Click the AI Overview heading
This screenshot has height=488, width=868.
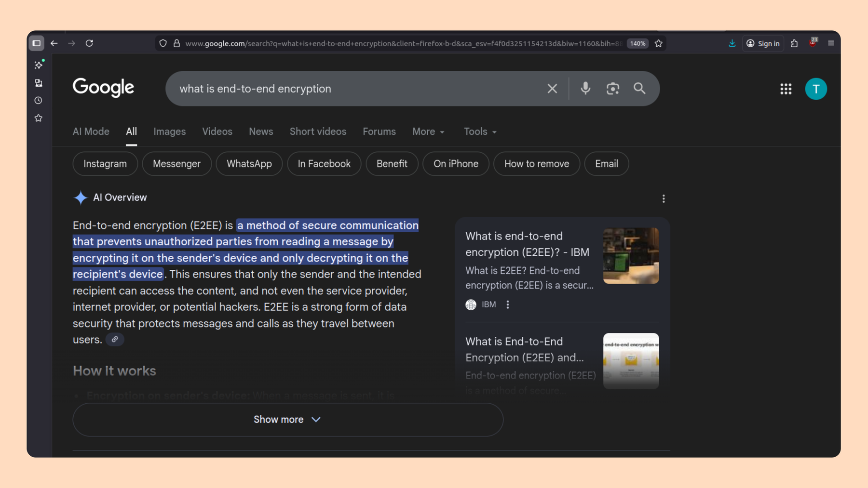[x=120, y=198]
